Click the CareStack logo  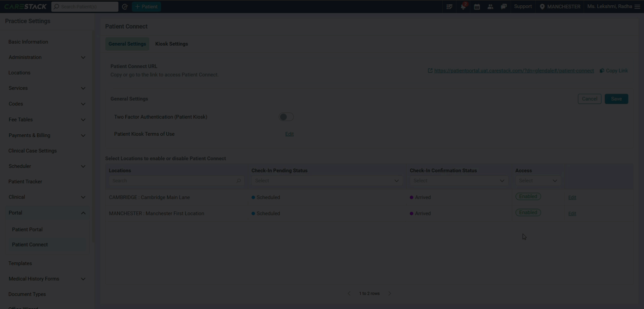click(25, 6)
